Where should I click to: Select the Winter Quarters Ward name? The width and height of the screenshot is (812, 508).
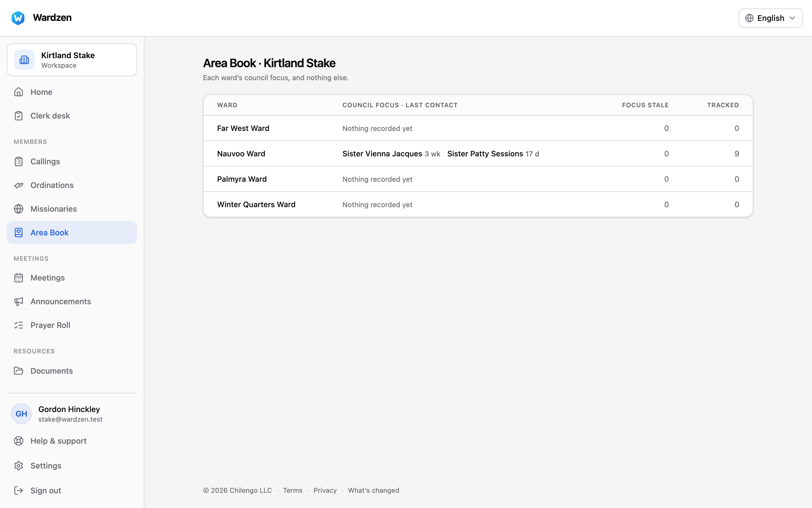(256, 204)
